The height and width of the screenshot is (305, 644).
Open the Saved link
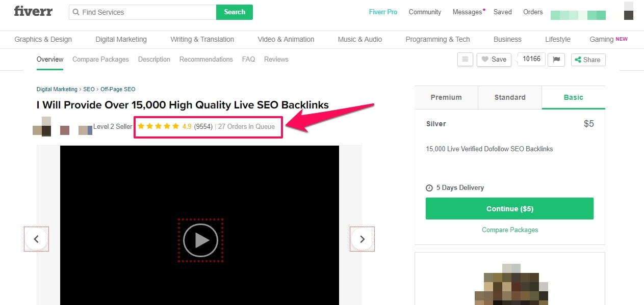point(502,12)
